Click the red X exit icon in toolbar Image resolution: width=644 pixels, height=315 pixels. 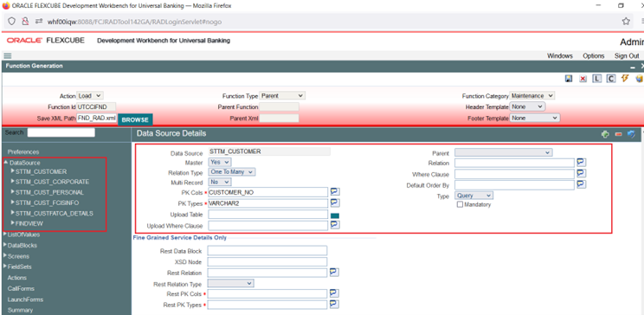583,79
